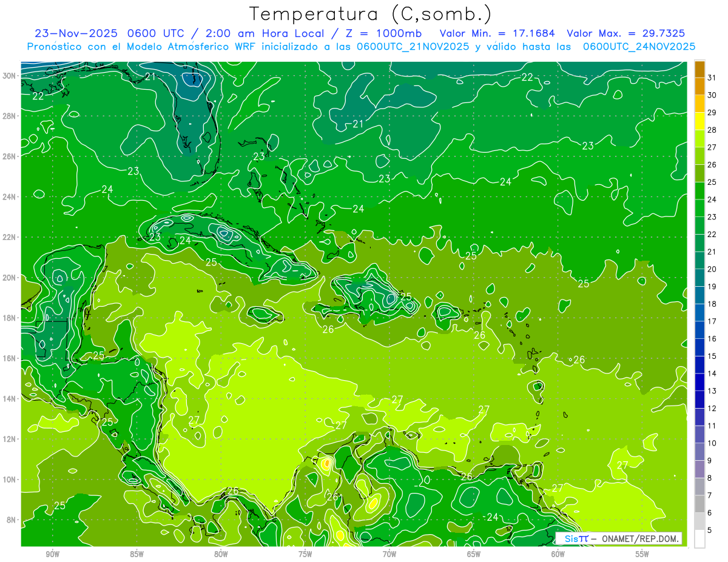
Task: Pick the dark blue swatch between 13 and 14
Action: (x=699, y=383)
